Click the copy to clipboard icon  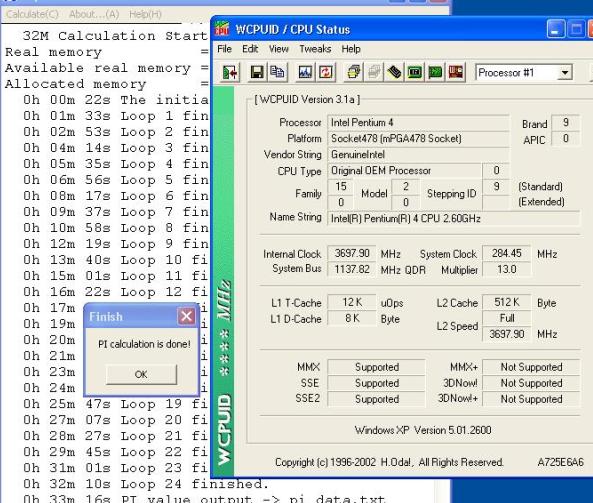coord(277,72)
